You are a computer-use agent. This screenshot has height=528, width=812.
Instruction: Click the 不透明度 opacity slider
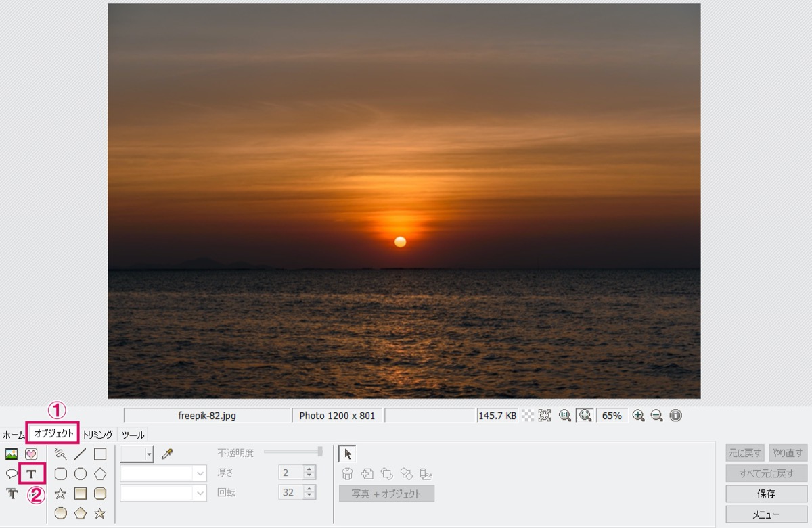[x=292, y=452]
